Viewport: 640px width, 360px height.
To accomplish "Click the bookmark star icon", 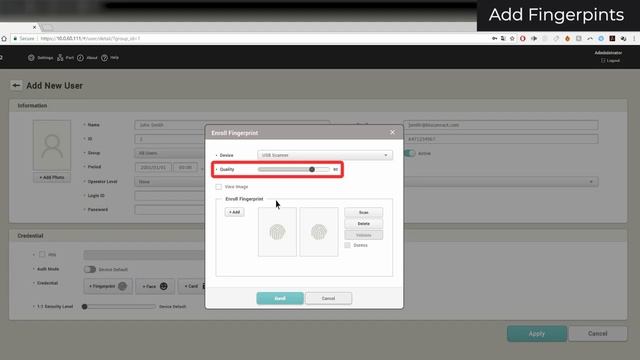I will click(512, 38).
